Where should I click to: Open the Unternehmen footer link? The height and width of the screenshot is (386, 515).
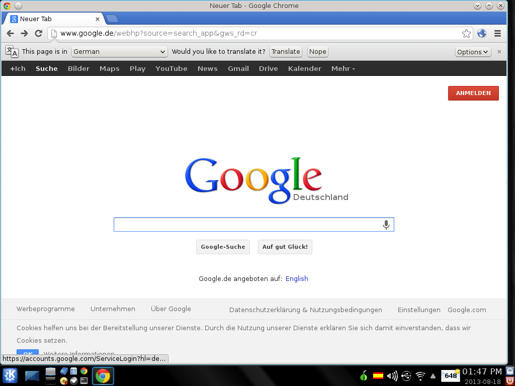click(113, 309)
